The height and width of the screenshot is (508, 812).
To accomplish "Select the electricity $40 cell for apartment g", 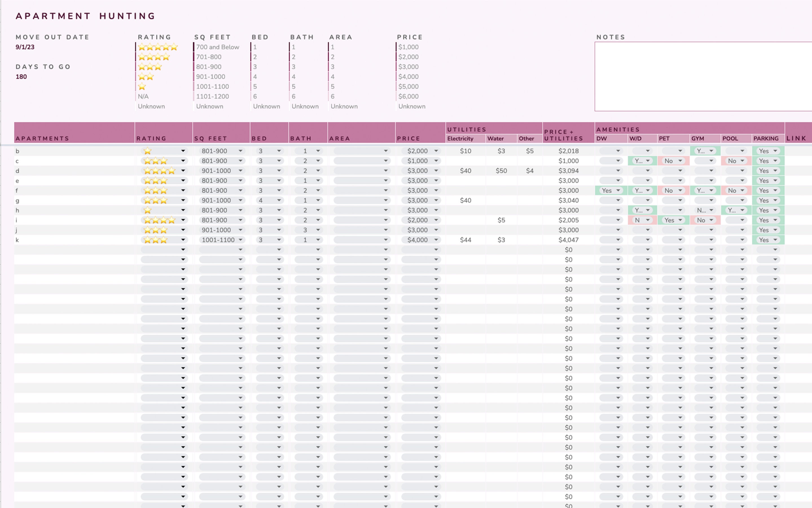I will 466,201.
